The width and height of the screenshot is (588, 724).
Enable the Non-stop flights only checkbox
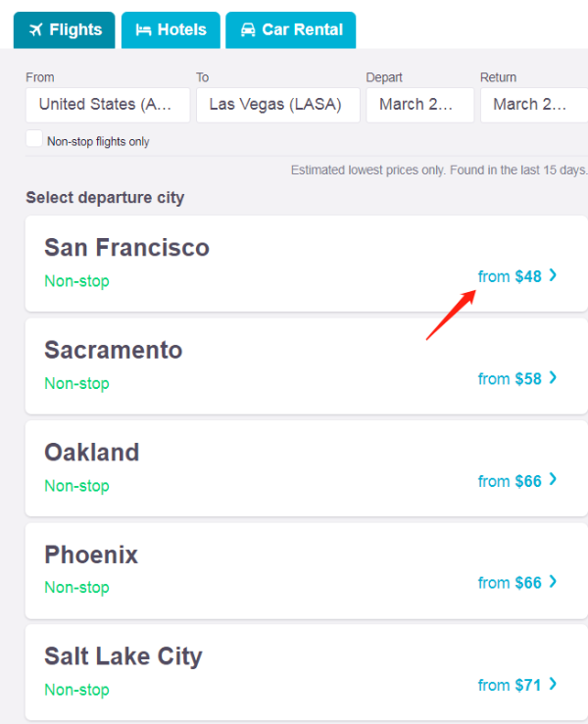coord(34,138)
